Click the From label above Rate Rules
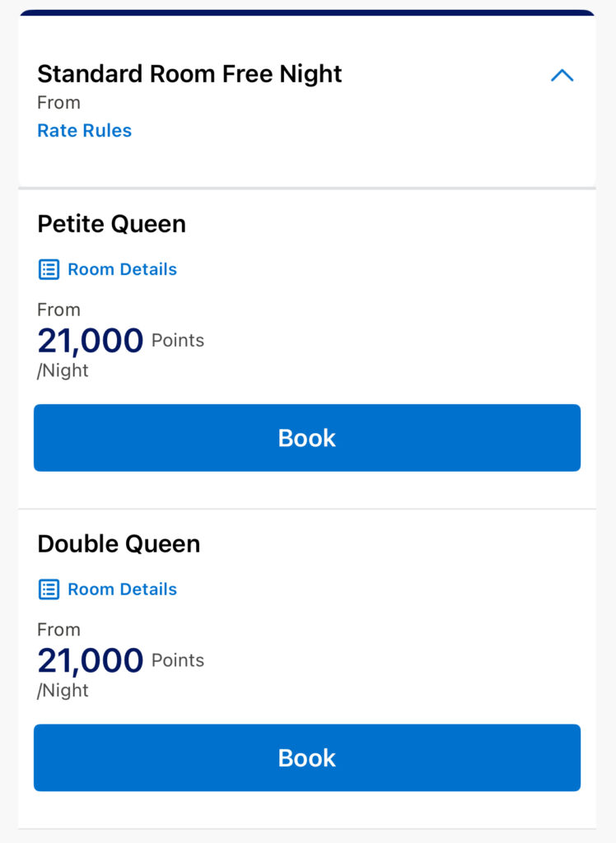Image resolution: width=616 pixels, height=843 pixels. coord(58,103)
